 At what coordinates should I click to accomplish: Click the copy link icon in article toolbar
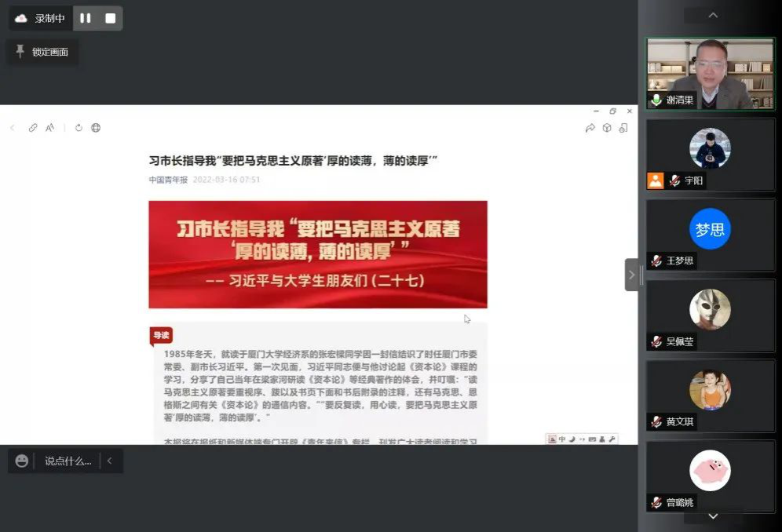(33, 128)
